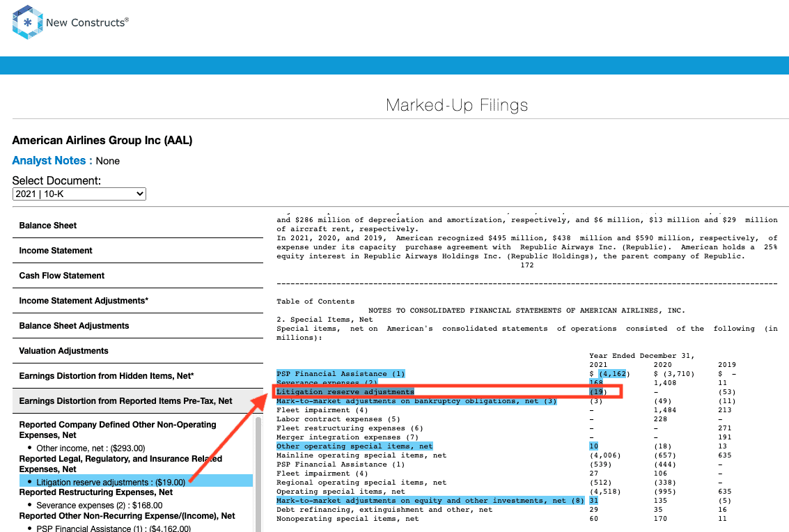Open Income Statement Adjustments section
Screen dimensions: 789x532
tap(138, 301)
